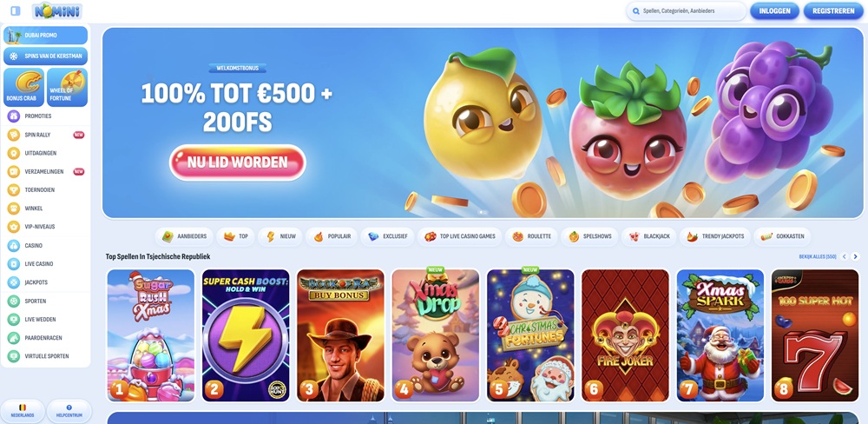Select the Blackjack category tab
The height and width of the screenshot is (424, 868).
click(x=649, y=236)
